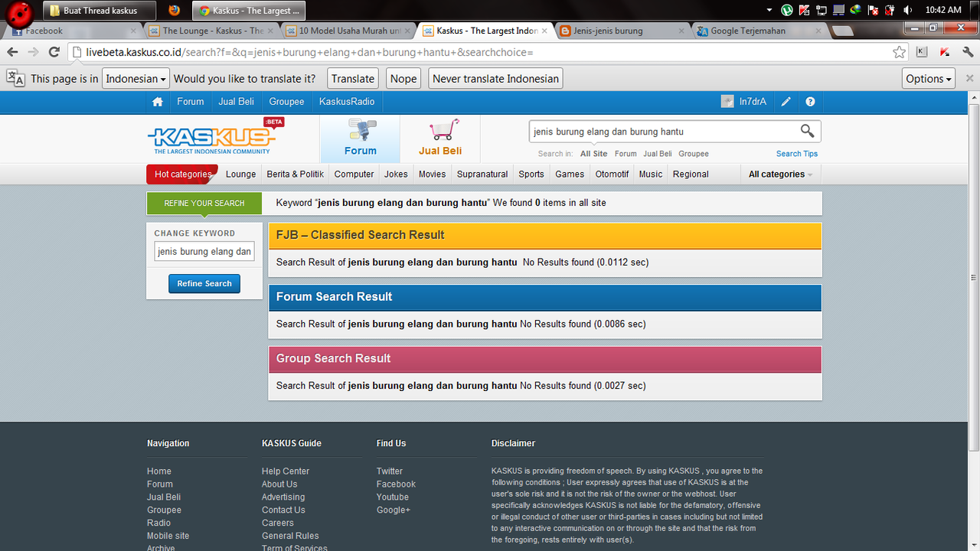Set Search in to Forum

click(x=626, y=154)
